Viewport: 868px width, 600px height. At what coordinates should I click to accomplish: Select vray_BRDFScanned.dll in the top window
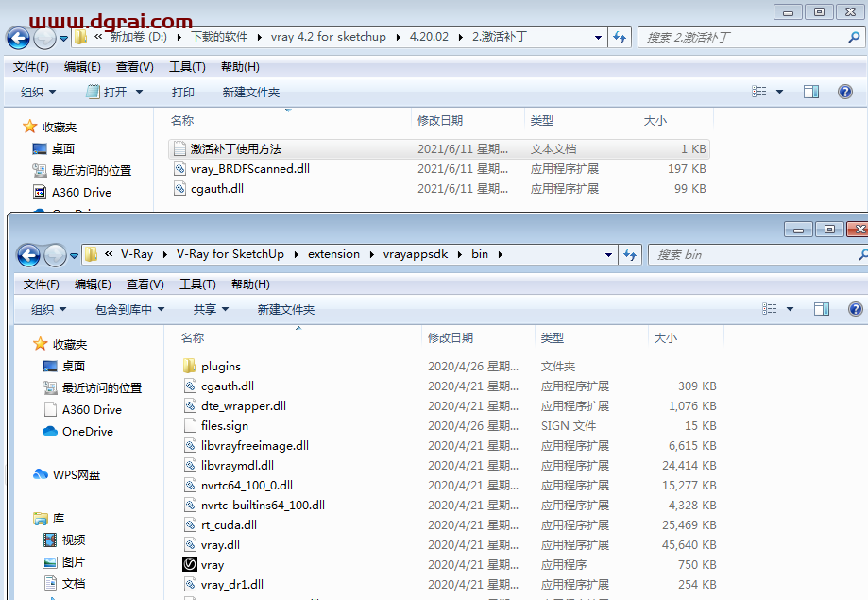point(249,169)
